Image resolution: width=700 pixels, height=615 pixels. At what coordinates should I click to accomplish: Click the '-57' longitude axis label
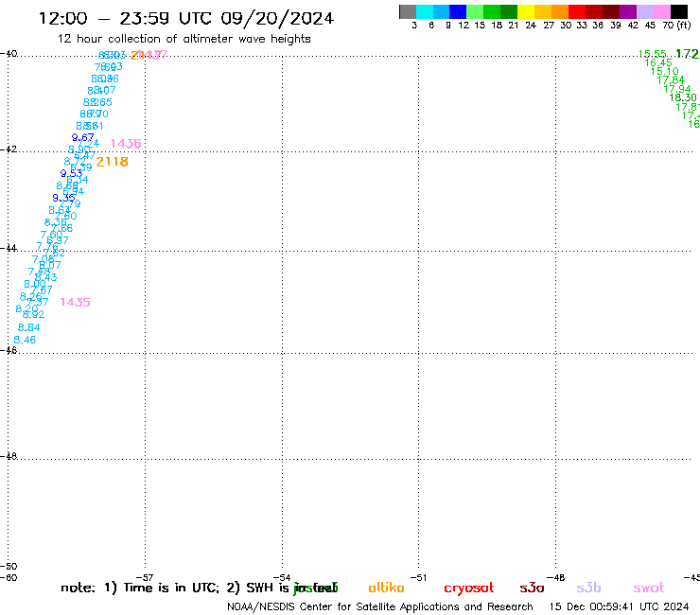click(145, 577)
